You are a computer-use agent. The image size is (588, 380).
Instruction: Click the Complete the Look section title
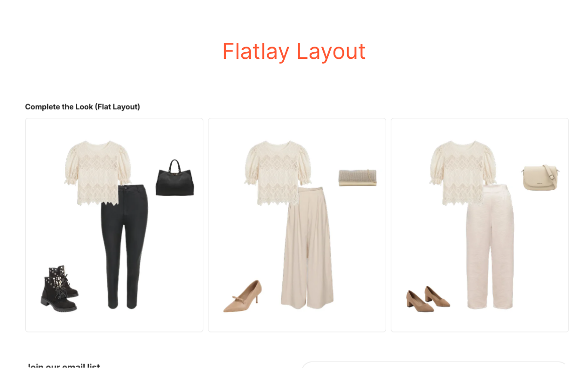[x=82, y=107]
